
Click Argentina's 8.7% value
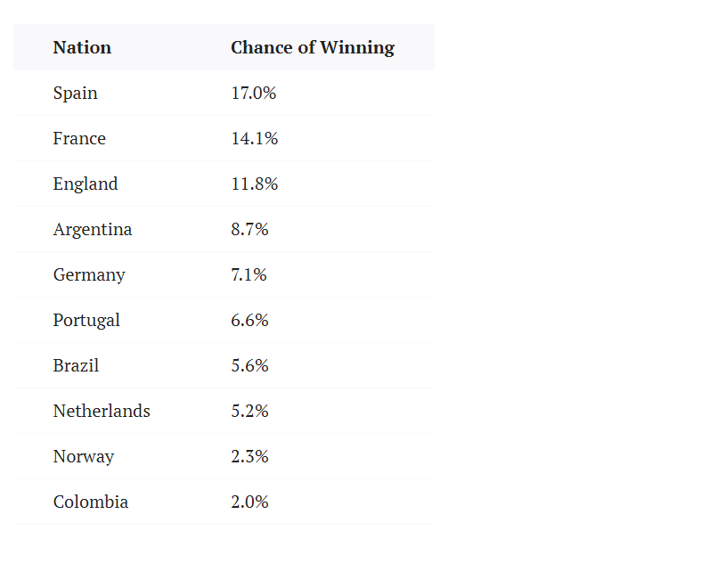[x=249, y=229]
